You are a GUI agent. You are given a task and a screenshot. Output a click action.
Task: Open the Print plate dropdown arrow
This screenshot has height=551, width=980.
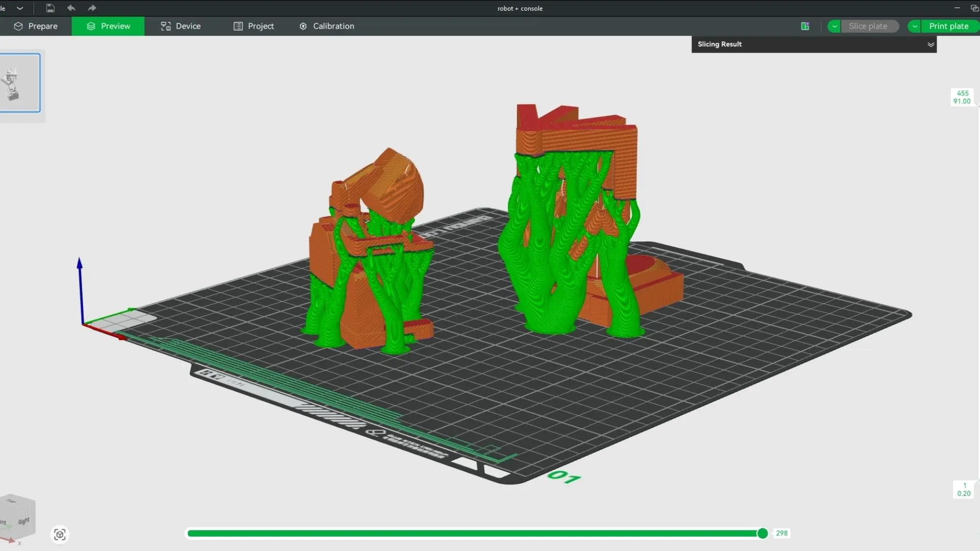pyautogui.click(x=915, y=26)
